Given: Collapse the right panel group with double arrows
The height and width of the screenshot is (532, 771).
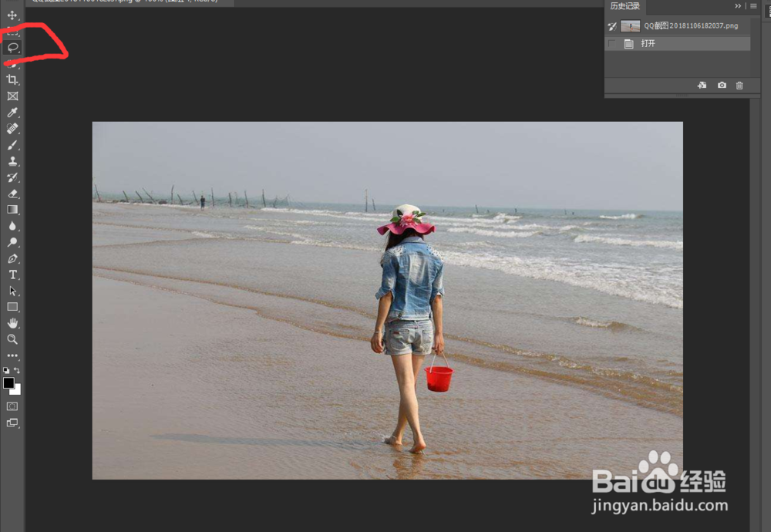Looking at the screenshot, I should pos(738,6).
